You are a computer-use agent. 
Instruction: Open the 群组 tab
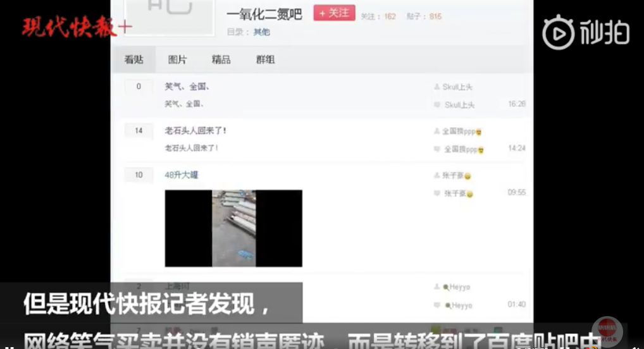(265, 60)
